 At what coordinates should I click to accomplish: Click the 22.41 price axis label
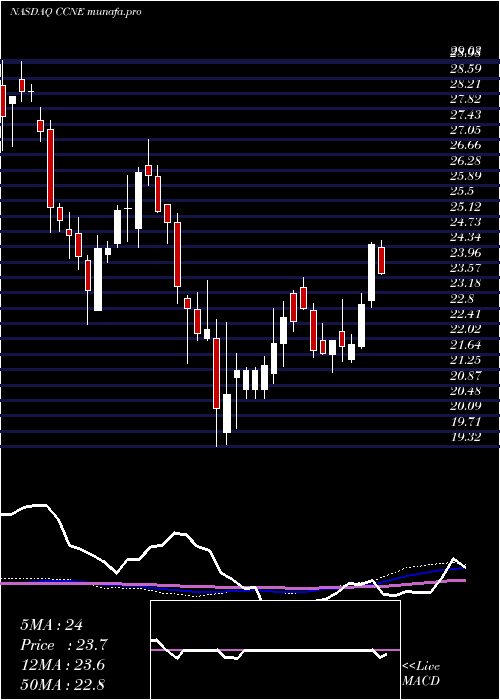(x=466, y=314)
